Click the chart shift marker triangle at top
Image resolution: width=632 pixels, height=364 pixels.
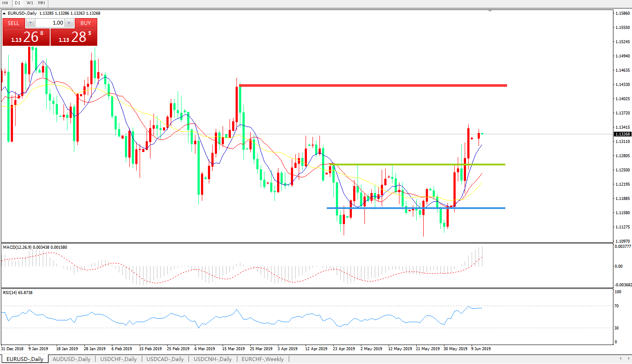click(490, 11)
